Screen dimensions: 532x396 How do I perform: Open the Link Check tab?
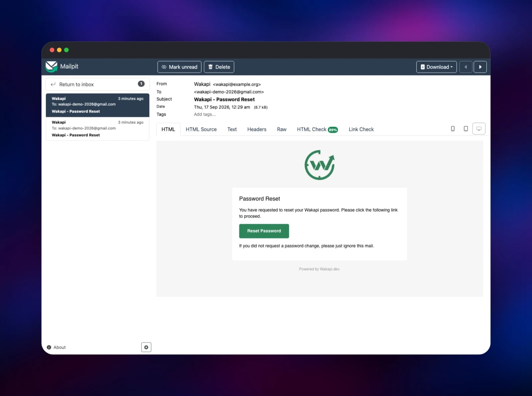pos(361,129)
